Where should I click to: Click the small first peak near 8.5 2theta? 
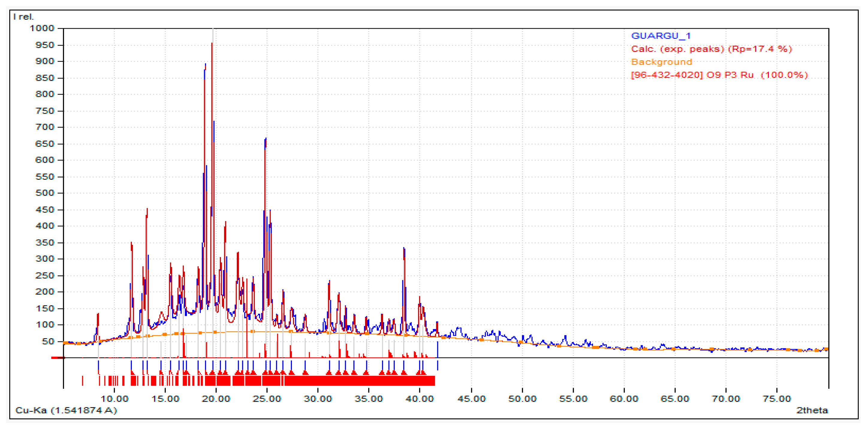point(98,314)
